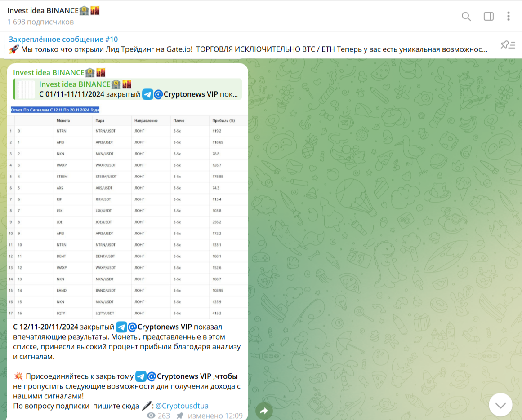Click the report title 'Отчет По Сигналам'
Screen dimensions: 522x420
point(55,110)
